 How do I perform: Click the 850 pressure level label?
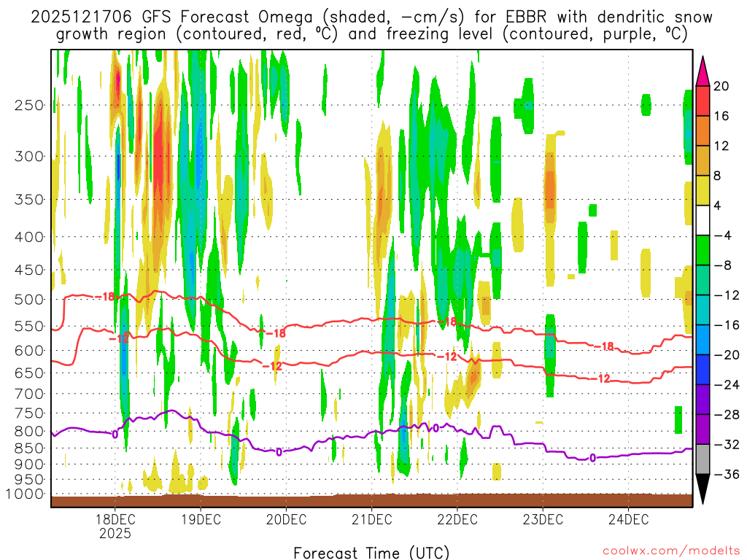tap(29, 448)
